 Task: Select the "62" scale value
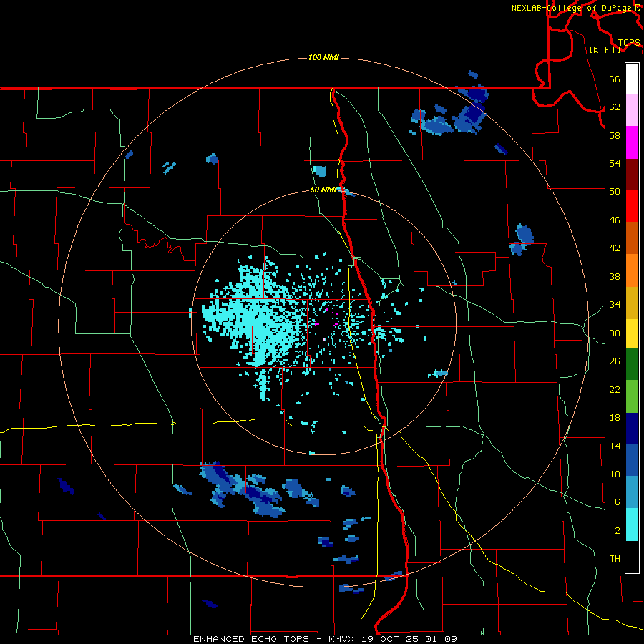click(615, 107)
